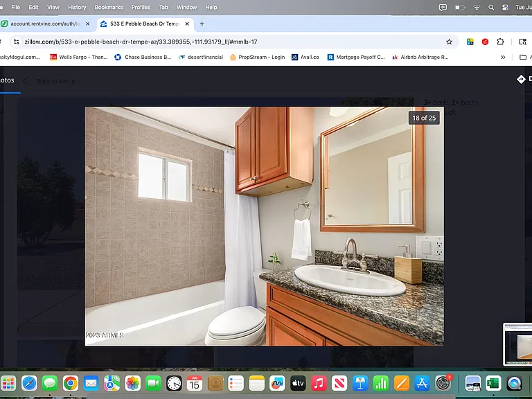Open the Bookmarks menu
This screenshot has width=532, height=399.
[109, 7]
